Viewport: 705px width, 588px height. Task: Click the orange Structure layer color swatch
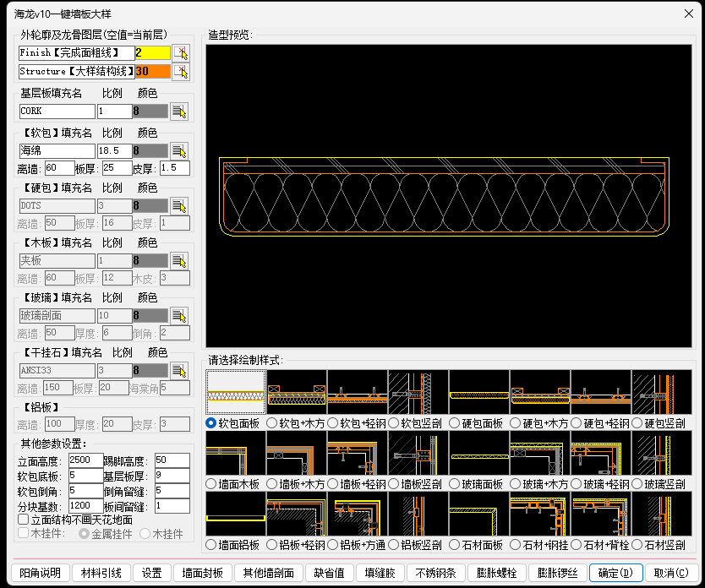coord(152,72)
